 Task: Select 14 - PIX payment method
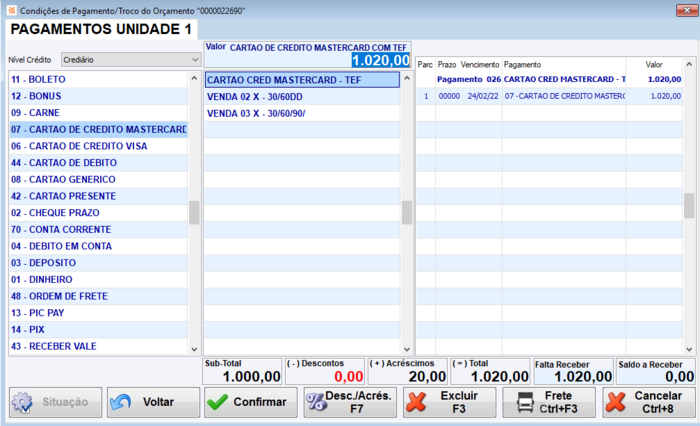[98, 330]
